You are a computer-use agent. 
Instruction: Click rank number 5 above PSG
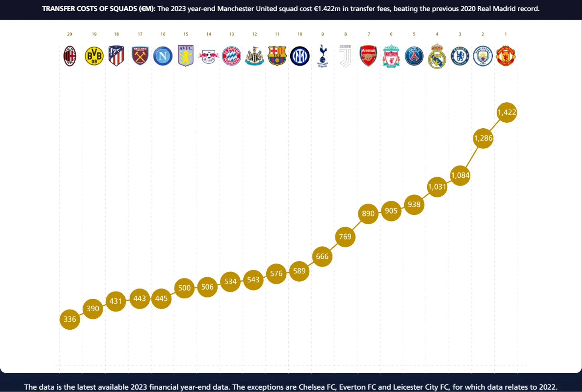click(414, 34)
